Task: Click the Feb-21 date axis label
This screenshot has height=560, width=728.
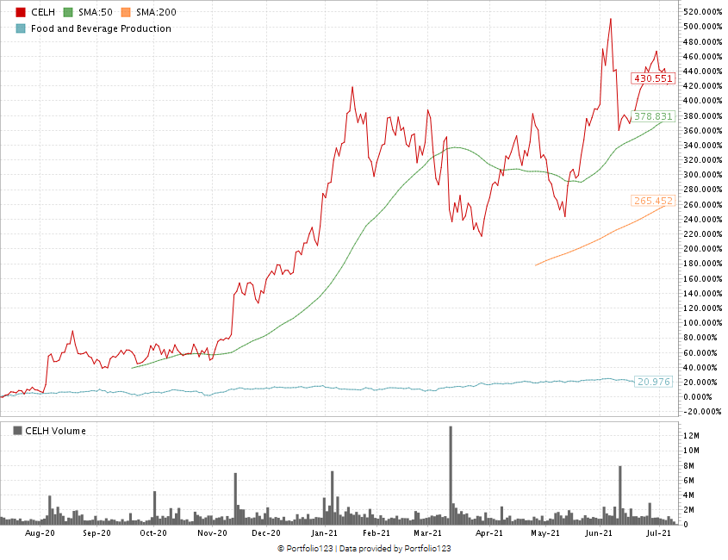Action: [x=376, y=532]
